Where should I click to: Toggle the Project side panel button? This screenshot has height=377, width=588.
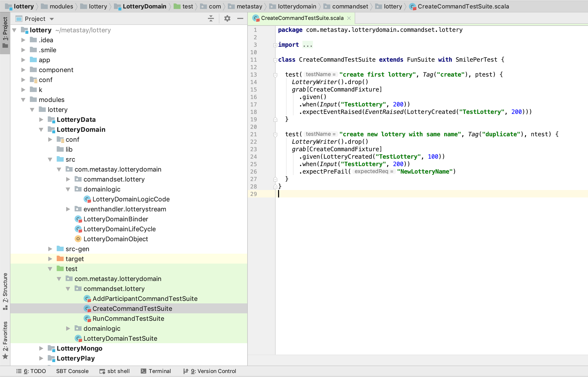tap(5, 32)
